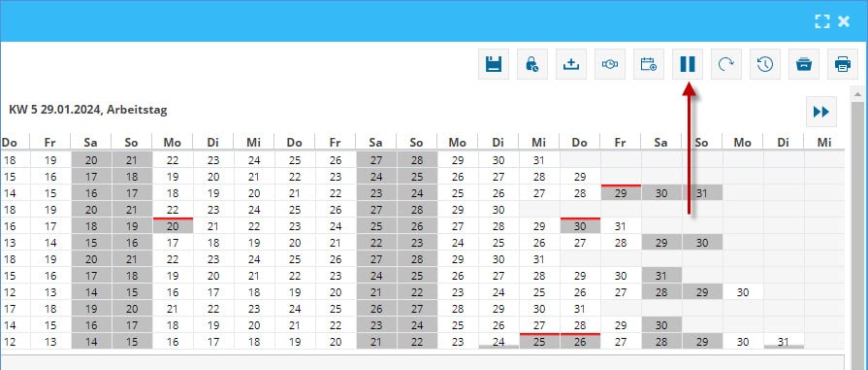Select the Di 22 cell

[213, 308]
